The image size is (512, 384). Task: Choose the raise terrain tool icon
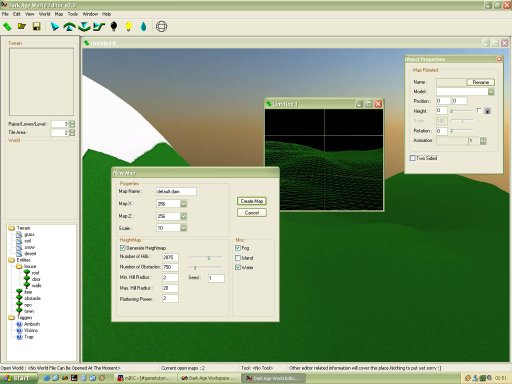(x=69, y=26)
